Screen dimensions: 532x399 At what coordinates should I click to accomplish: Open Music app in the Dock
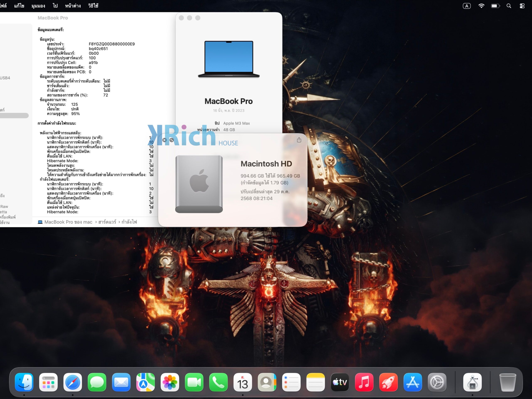(x=364, y=382)
